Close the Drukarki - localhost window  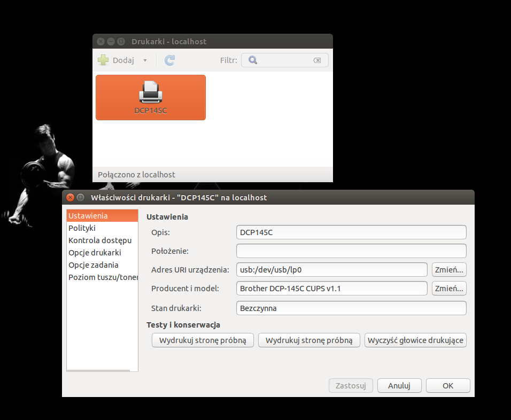pyautogui.click(x=101, y=41)
